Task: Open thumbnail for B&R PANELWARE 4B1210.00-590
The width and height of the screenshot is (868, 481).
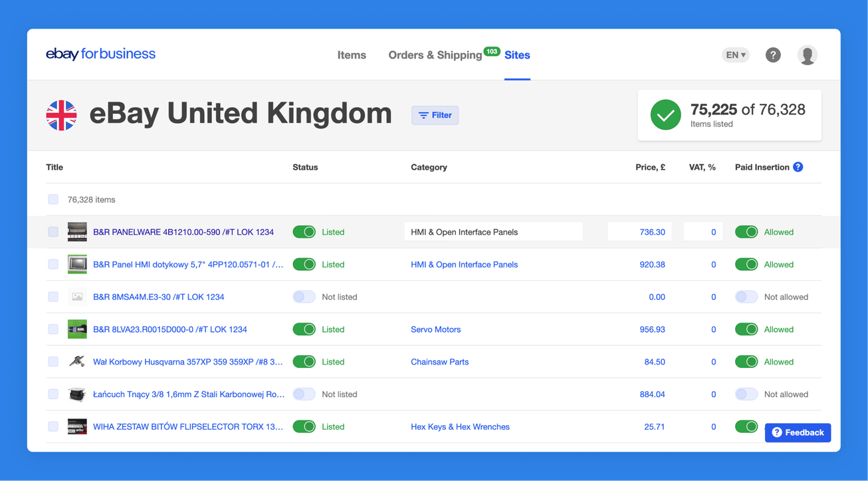Action: (x=77, y=232)
